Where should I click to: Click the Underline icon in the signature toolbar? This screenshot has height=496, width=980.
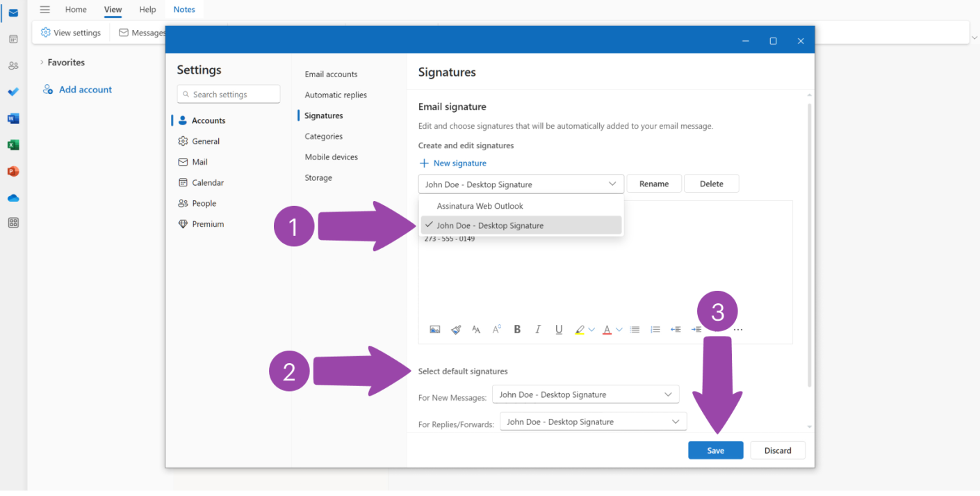(x=559, y=329)
